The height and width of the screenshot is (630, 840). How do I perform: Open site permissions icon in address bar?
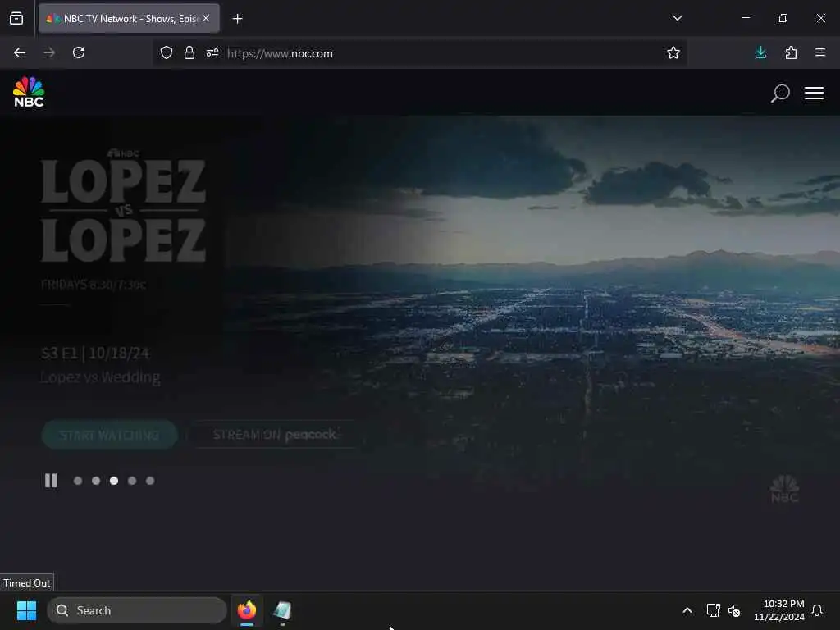click(x=212, y=52)
